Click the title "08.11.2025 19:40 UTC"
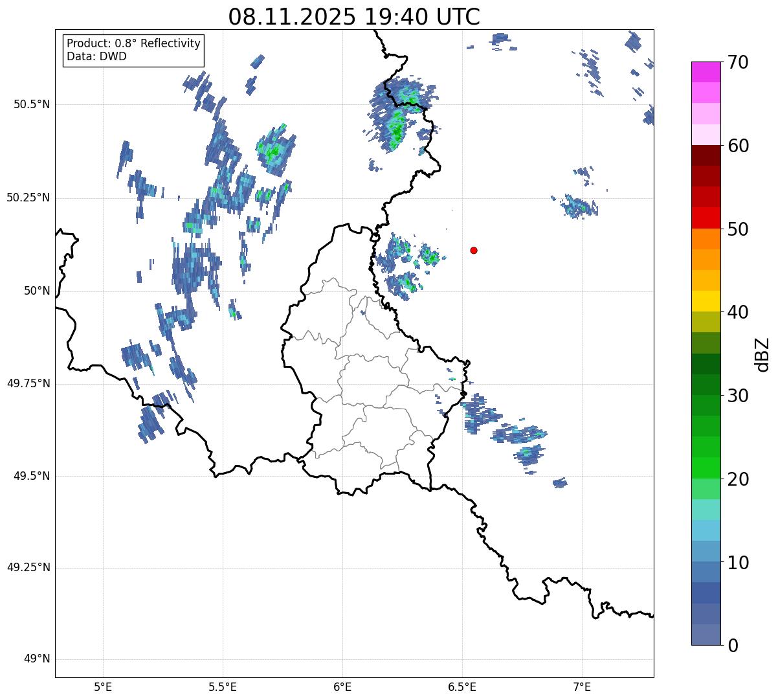 pos(354,17)
